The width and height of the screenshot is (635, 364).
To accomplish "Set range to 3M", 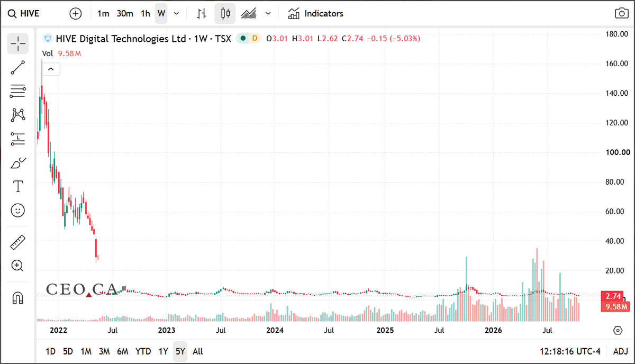I will [x=104, y=351].
